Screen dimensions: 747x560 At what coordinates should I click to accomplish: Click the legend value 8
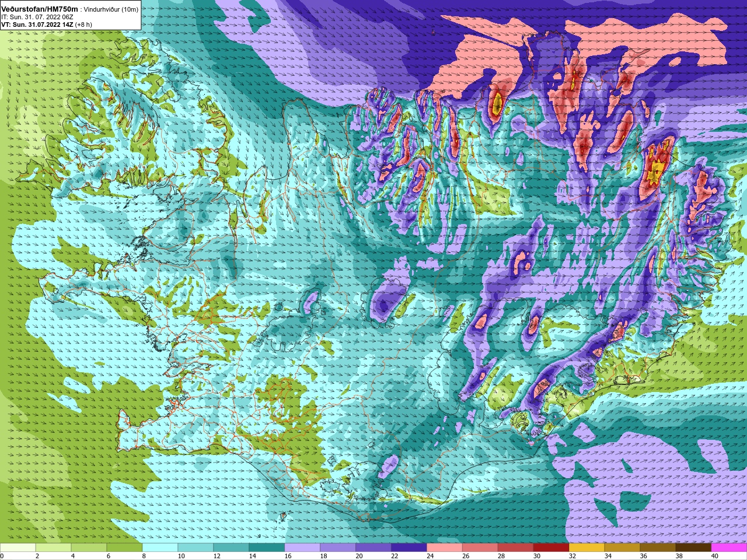144,556
